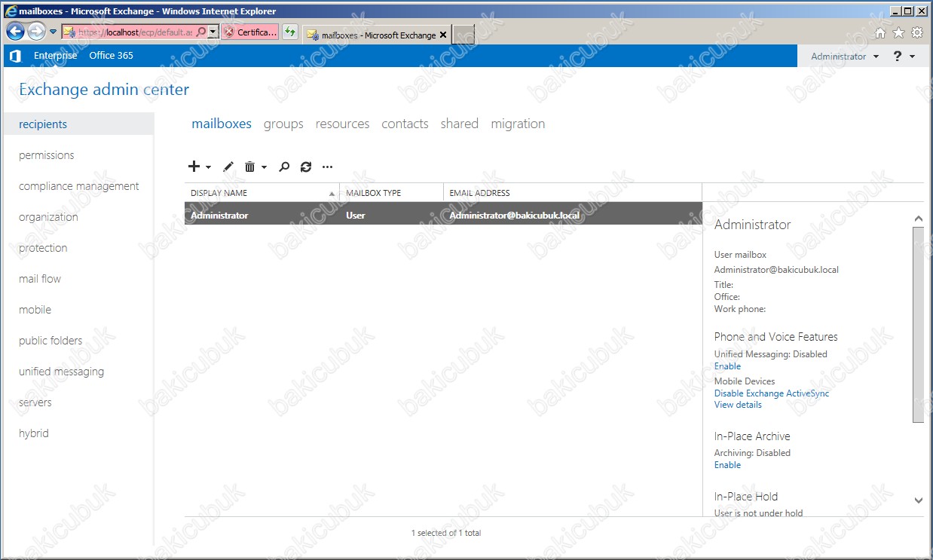Click the details pane scrollbar thumb
This screenshot has height=560, width=933.
(x=918, y=325)
